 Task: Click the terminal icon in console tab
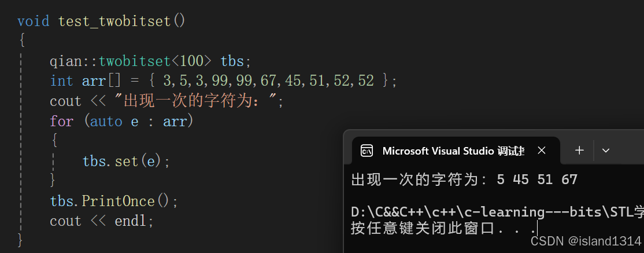(367, 151)
